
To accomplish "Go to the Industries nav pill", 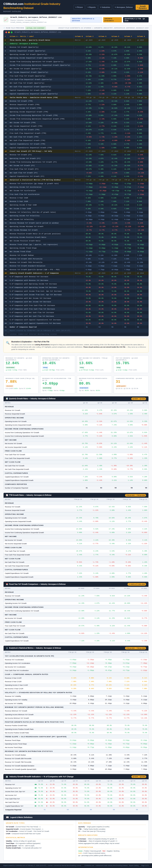I will 105,7.
